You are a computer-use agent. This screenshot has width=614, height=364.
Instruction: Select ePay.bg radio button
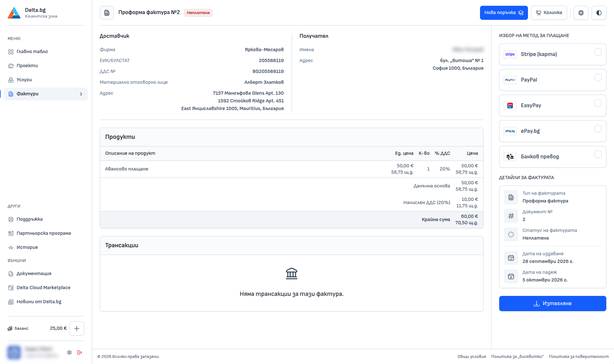tap(598, 129)
